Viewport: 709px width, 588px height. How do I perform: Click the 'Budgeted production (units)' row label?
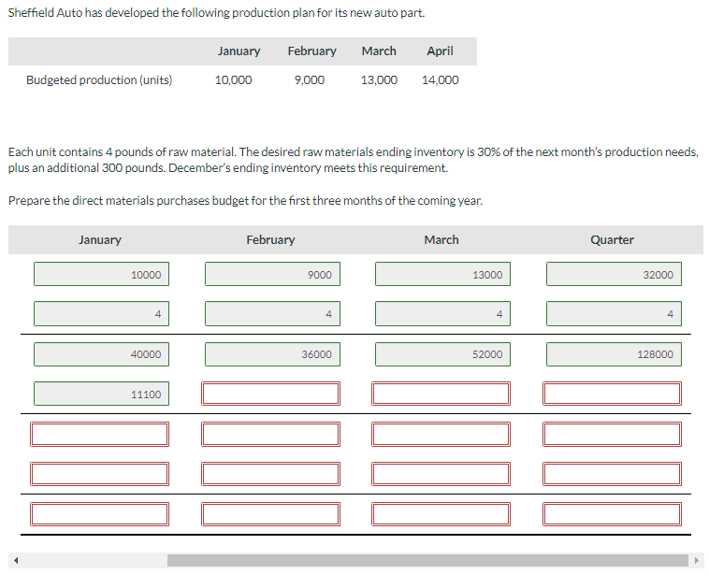pyautogui.click(x=99, y=80)
